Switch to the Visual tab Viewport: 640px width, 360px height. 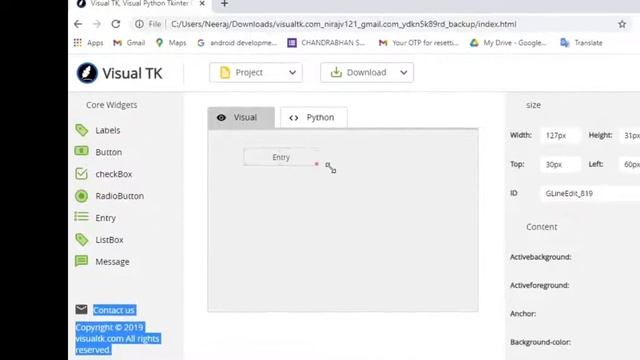coord(241,118)
